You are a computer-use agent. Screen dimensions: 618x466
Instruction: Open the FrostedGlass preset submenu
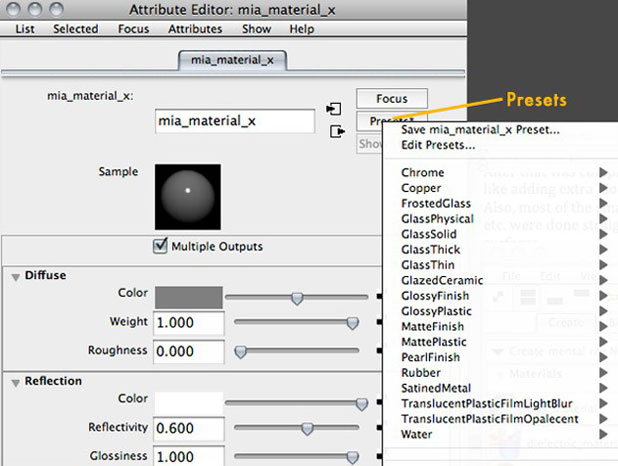(500, 203)
